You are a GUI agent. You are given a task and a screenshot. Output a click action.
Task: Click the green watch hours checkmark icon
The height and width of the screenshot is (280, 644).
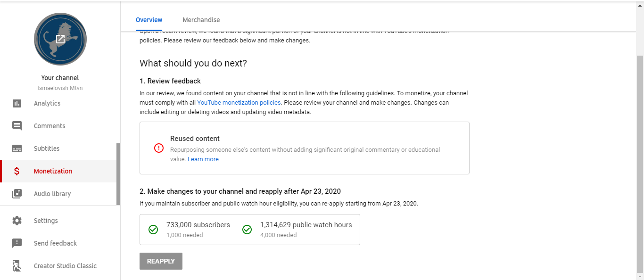(247, 230)
